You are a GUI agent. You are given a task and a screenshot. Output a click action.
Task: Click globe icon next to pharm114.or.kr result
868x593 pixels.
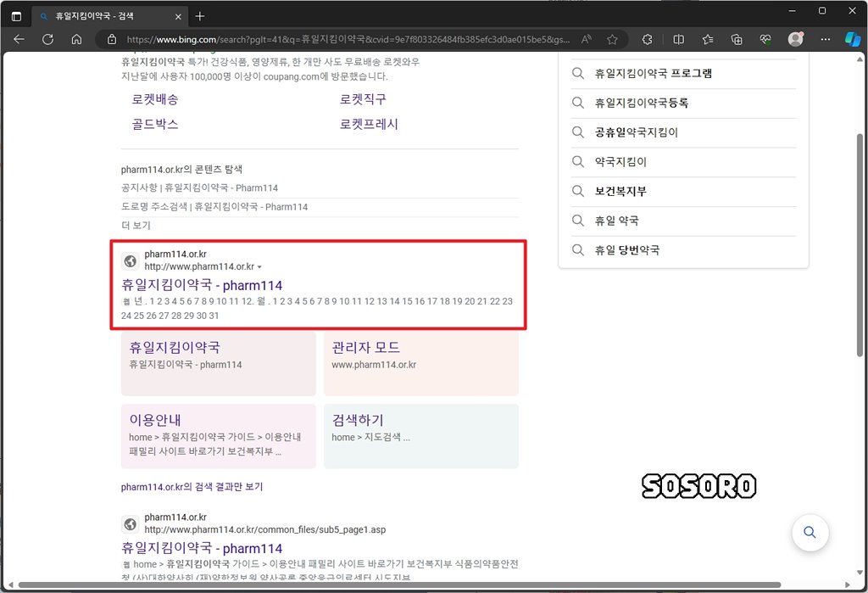tap(130, 260)
